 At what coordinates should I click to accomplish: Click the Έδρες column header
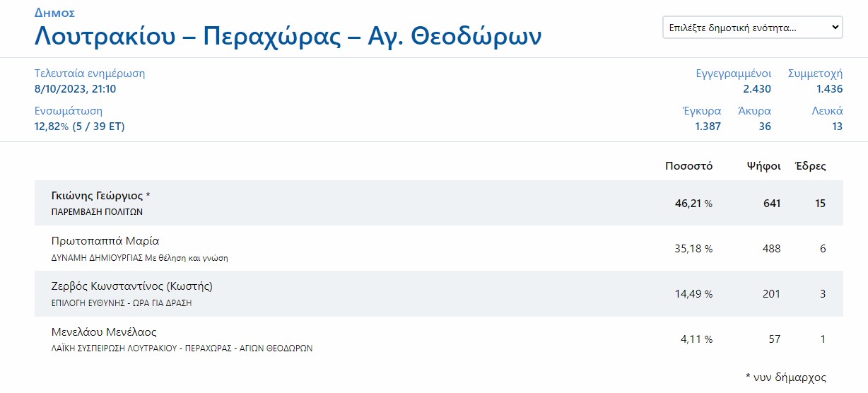pyautogui.click(x=811, y=166)
